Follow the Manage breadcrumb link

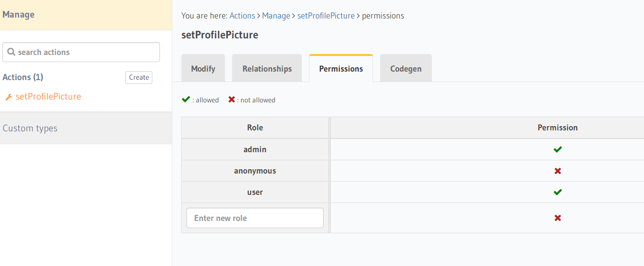pos(276,16)
